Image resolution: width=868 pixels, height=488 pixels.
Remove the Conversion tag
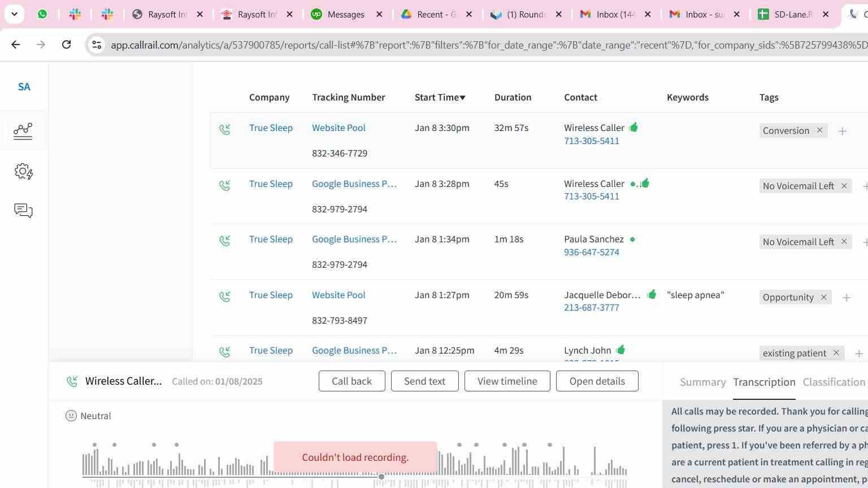pos(819,130)
